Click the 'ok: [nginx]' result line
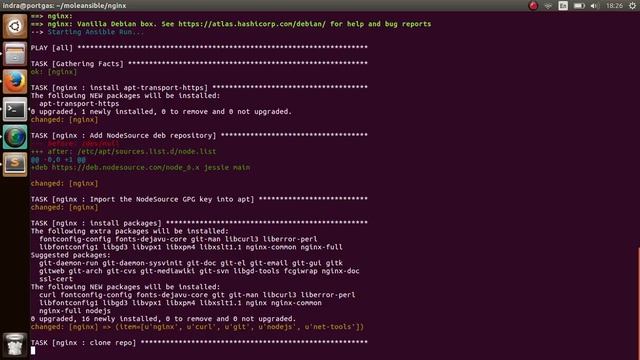The height and width of the screenshot is (360, 640). point(53,72)
